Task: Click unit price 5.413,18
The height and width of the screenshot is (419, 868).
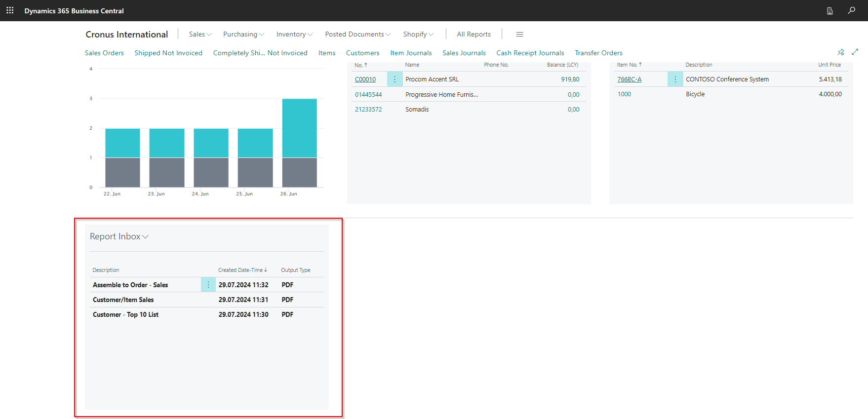Action: coord(830,79)
